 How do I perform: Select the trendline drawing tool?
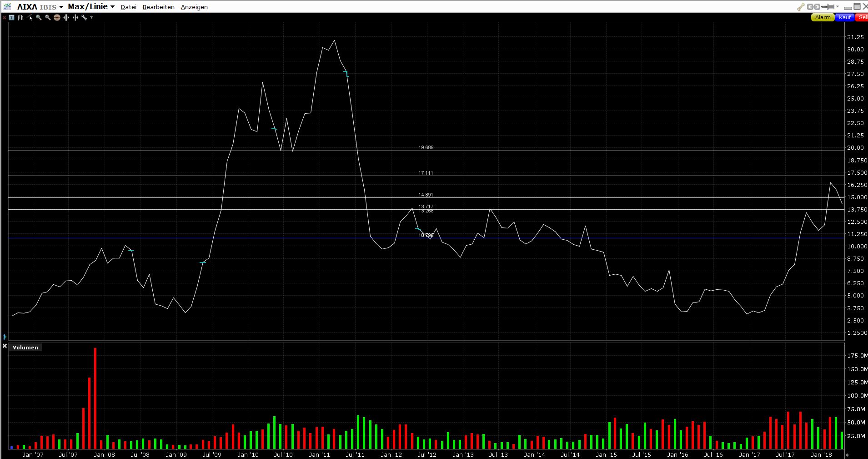30,18
